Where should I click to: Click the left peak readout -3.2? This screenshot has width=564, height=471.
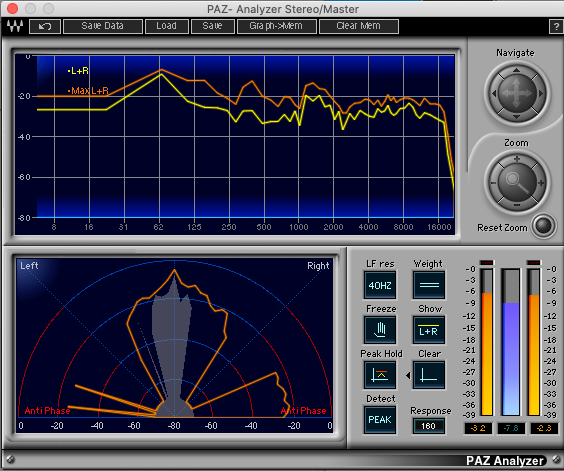point(478,428)
